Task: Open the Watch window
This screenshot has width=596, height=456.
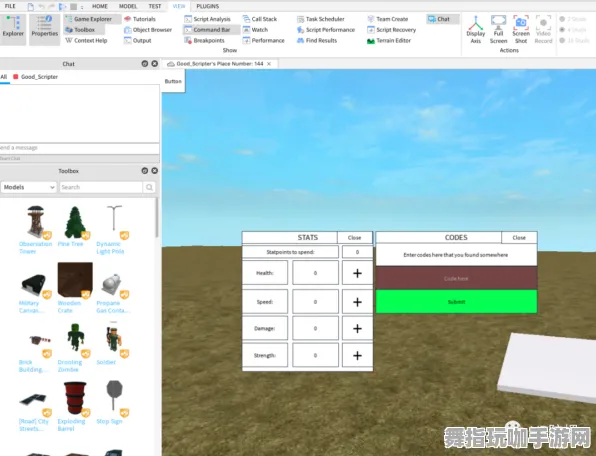Action: [256, 30]
